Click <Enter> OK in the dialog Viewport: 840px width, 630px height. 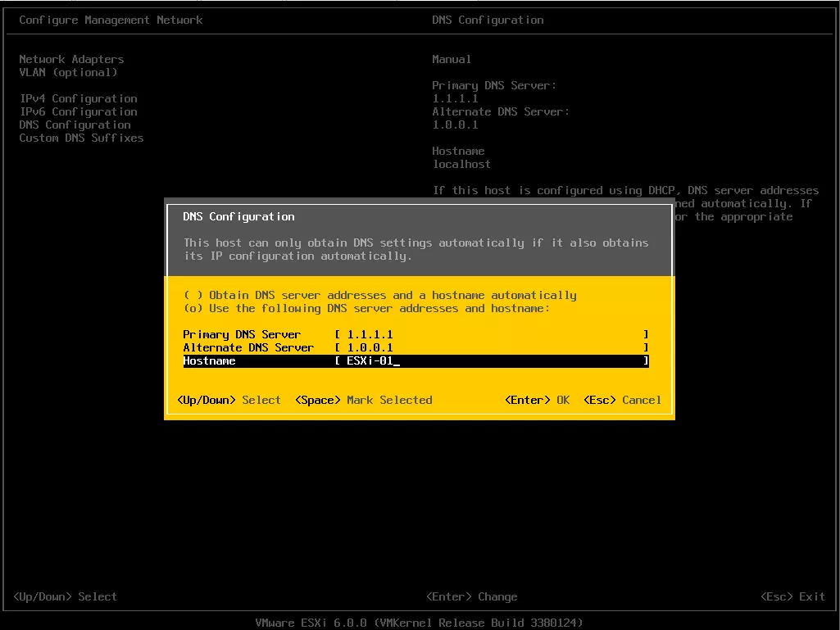(538, 400)
